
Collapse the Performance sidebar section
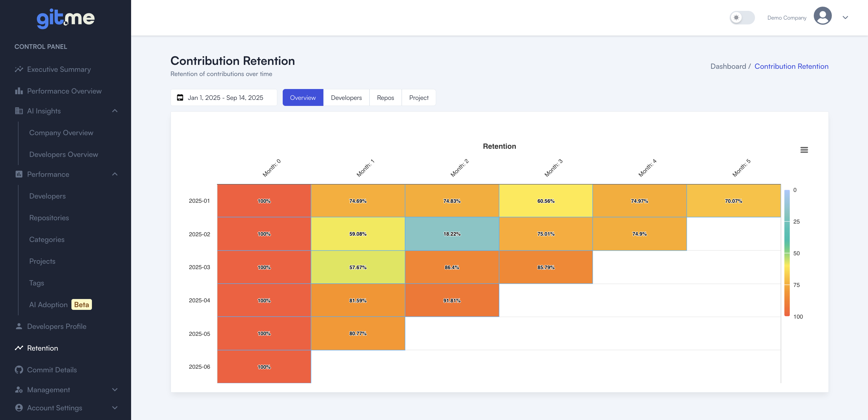(115, 174)
